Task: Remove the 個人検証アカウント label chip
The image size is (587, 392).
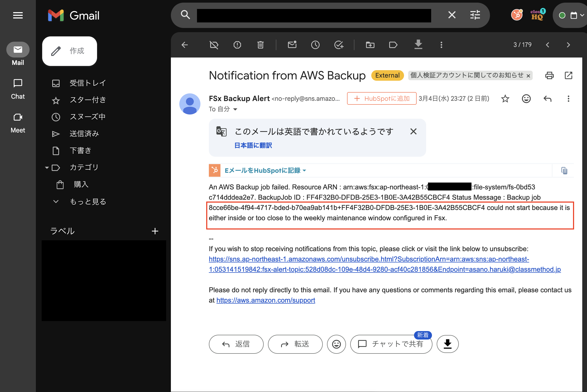Action: (528, 76)
